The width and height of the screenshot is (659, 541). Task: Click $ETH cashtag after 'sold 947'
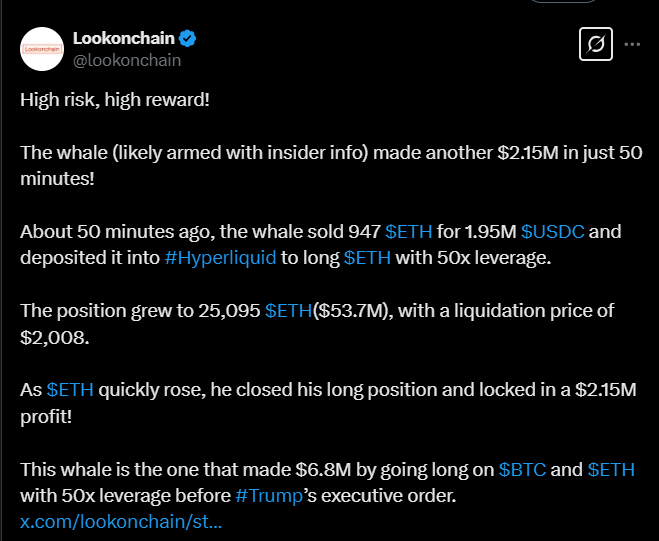tap(409, 232)
